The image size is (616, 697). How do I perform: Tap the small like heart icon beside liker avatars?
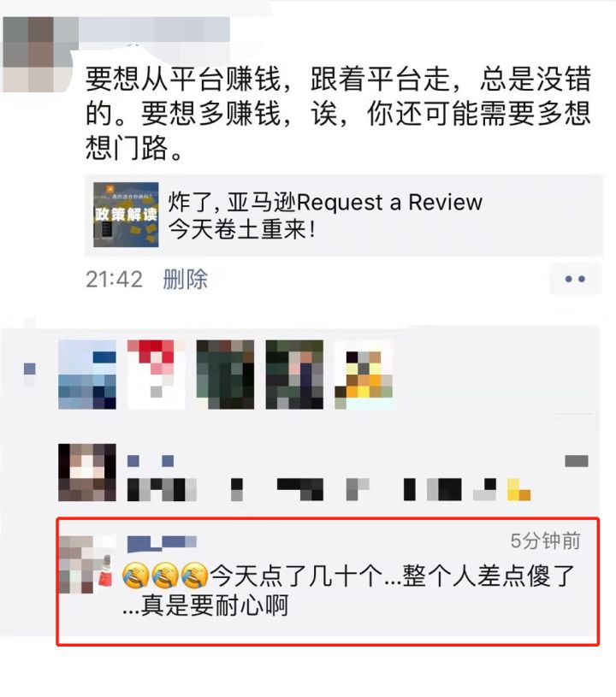29,369
